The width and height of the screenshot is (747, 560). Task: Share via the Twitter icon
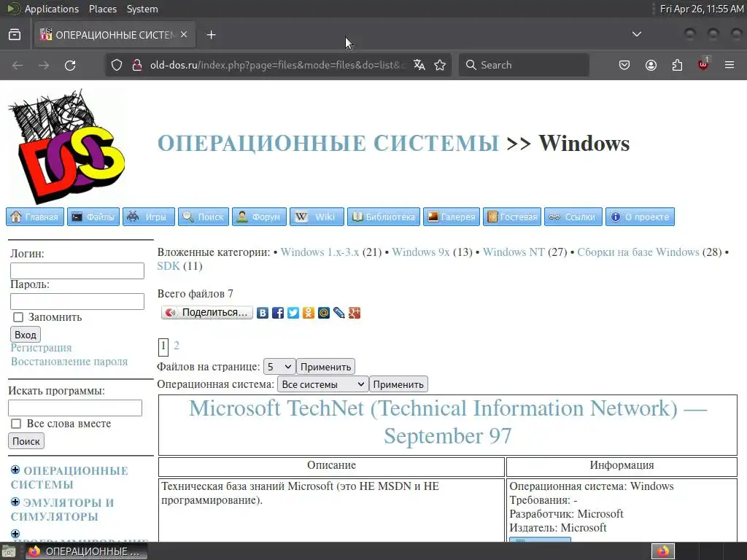pos(293,313)
